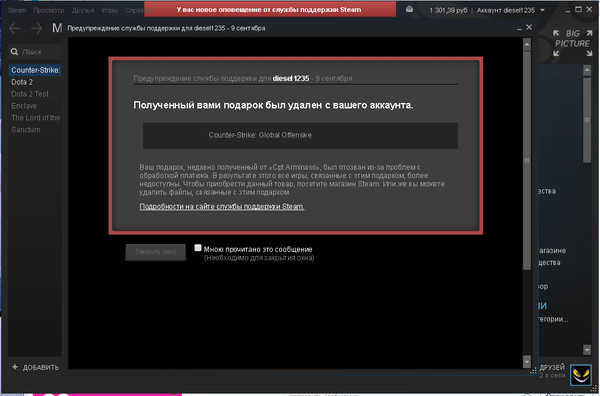This screenshot has height=396, width=600.
Task: Check 'Мною прочитано это сообщение' box
Action: coord(198,248)
